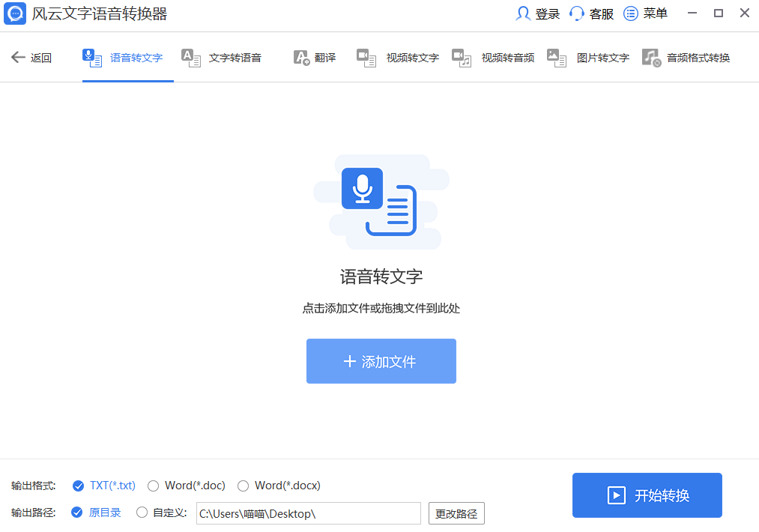The height and width of the screenshot is (532, 759).
Task: Open the 音频格式转换 tab
Action: click(688, 57)
